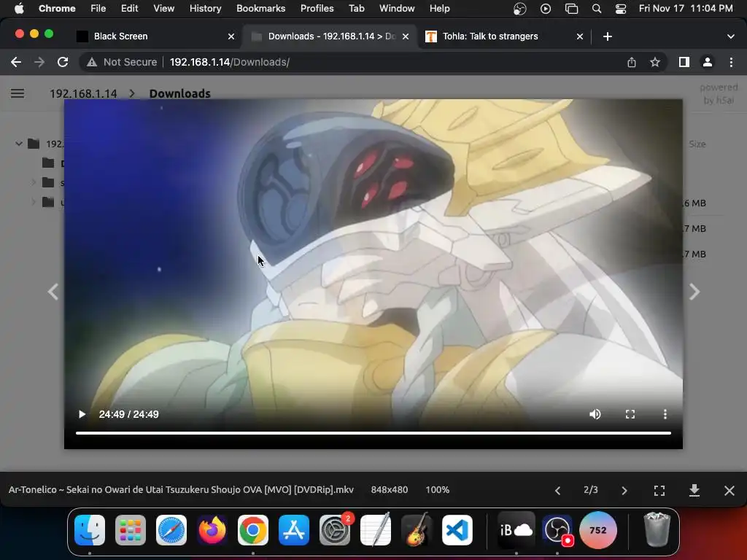The image size is (747, 560).
Task: Launch Safari from the dock
Action: [x=171, y=530]
